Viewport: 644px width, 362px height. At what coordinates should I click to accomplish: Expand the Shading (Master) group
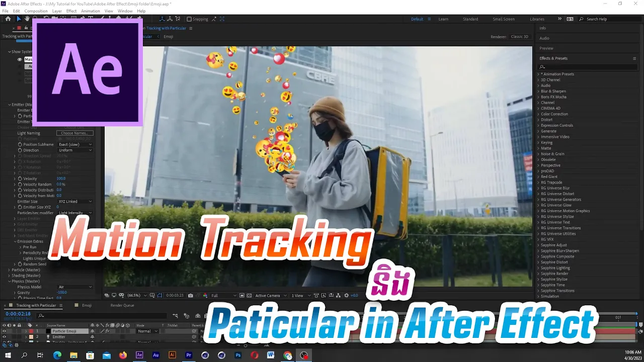click(9, 276)
